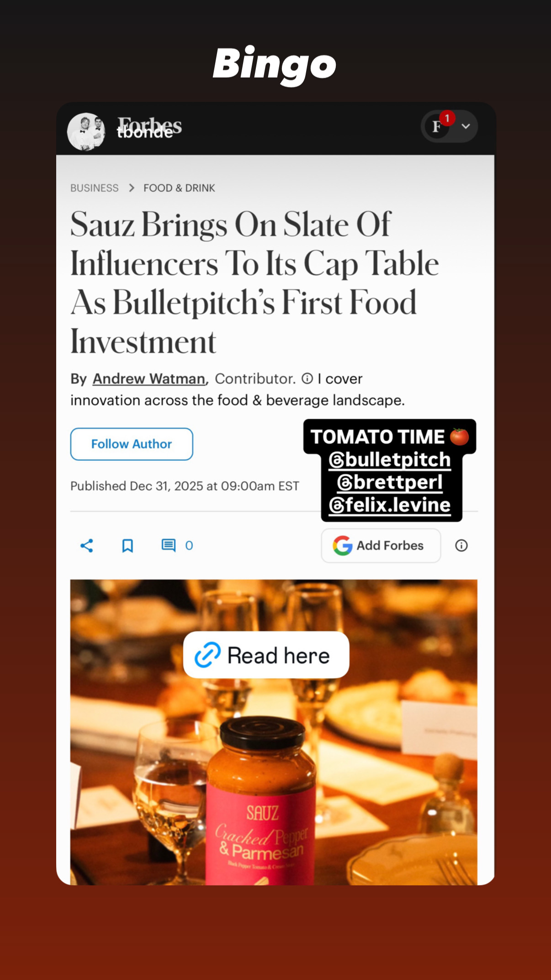Tap the @brettperl mention
Image resolution: width=551 pixels, height=980 pixels.
click(x=390, y=482)
